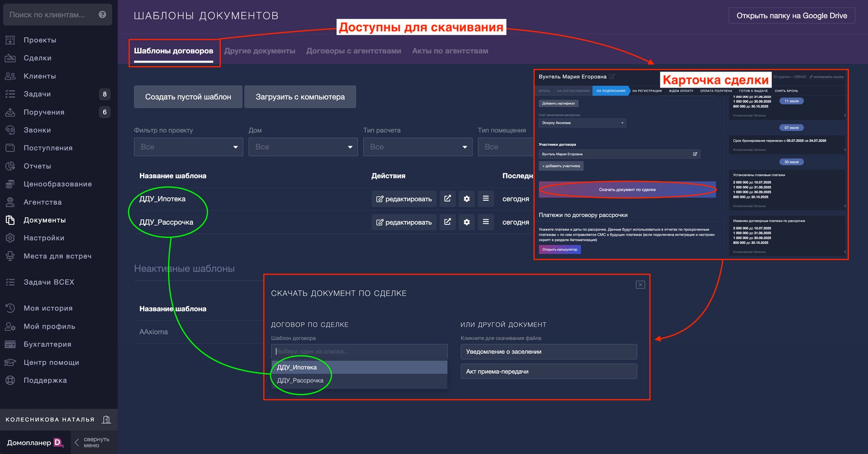Screen dimensions: 868x454
Task: Open Центр помощи in the sidebar
Action: point(51,362)
